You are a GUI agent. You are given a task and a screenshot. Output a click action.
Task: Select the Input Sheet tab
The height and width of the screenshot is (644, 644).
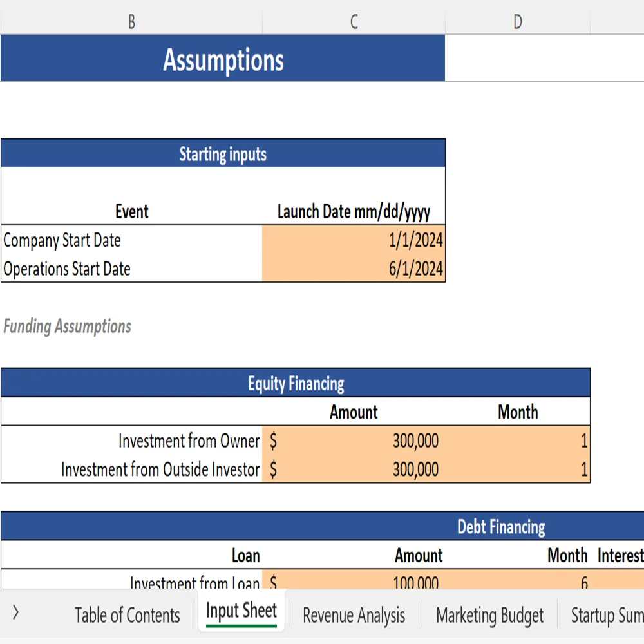click(241, 611)
